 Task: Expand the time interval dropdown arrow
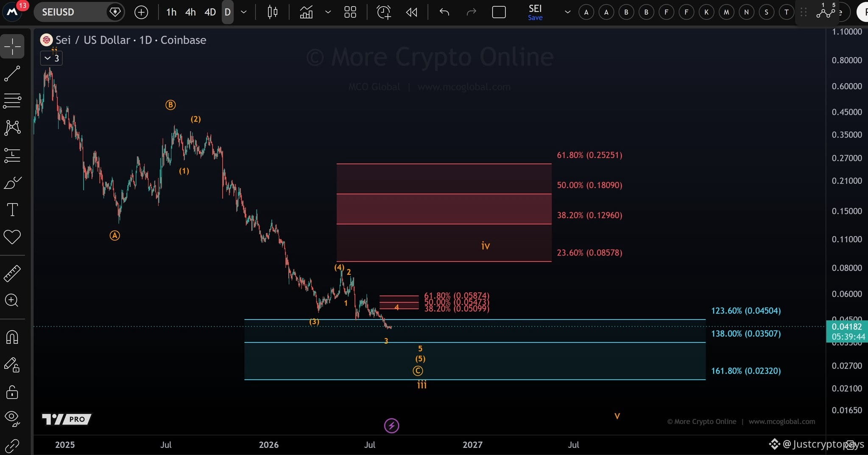[244, 12]
